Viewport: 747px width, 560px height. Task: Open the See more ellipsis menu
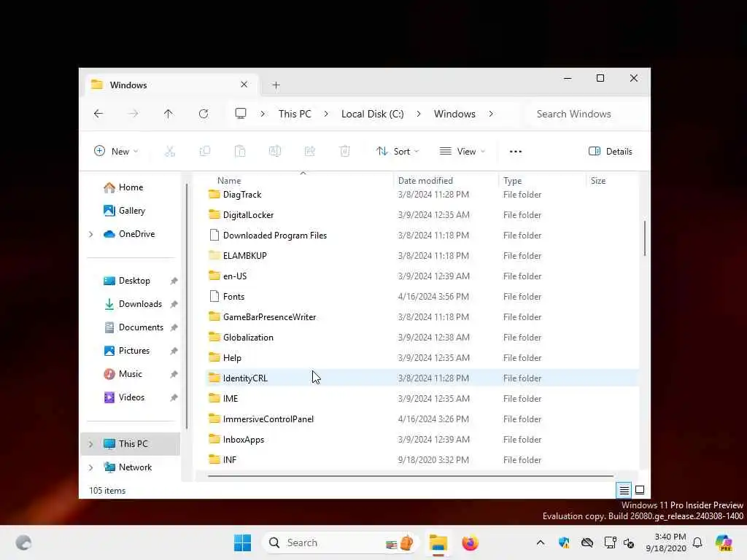(x=516, y=152)
